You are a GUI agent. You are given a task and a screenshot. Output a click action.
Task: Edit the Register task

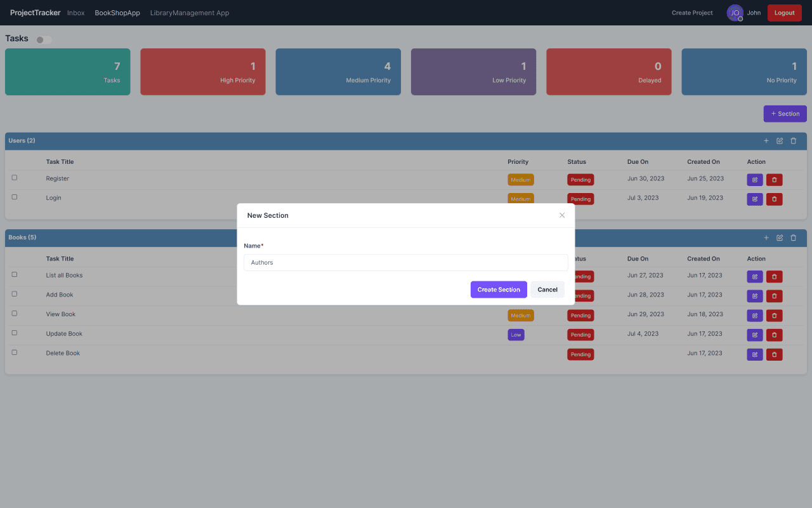click(754, 179)
